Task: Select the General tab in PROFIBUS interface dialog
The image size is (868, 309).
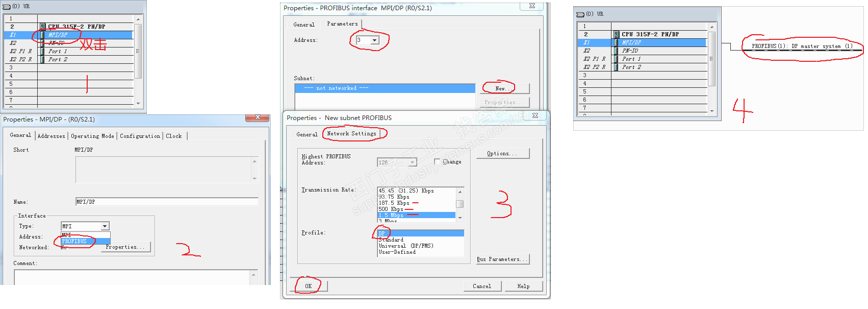Action: [304, 25]
